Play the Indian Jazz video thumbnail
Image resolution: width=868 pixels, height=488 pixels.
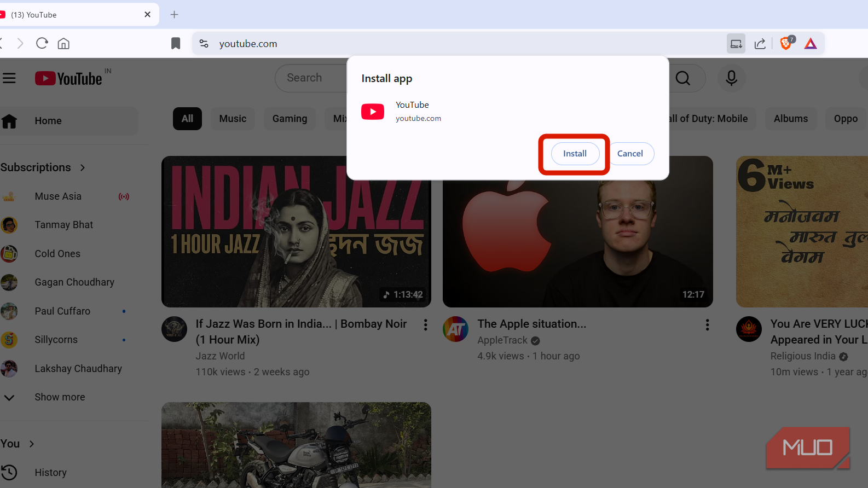coord(296,232)
